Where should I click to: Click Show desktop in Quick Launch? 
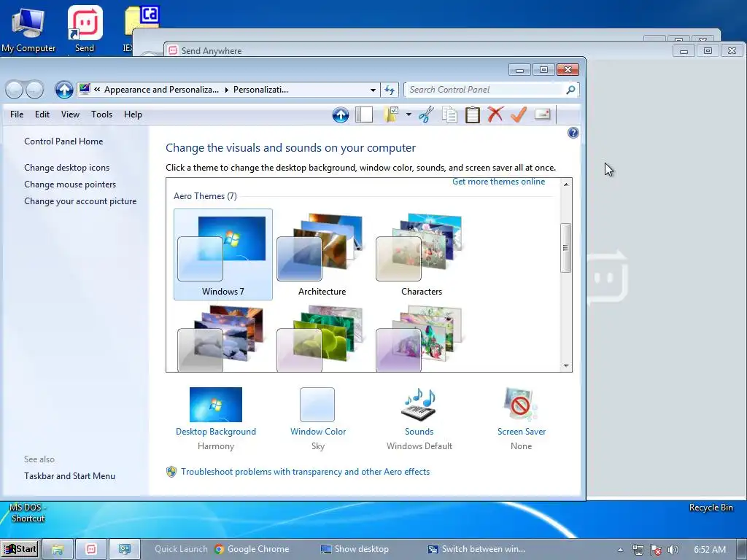click(x=355, y=549)
